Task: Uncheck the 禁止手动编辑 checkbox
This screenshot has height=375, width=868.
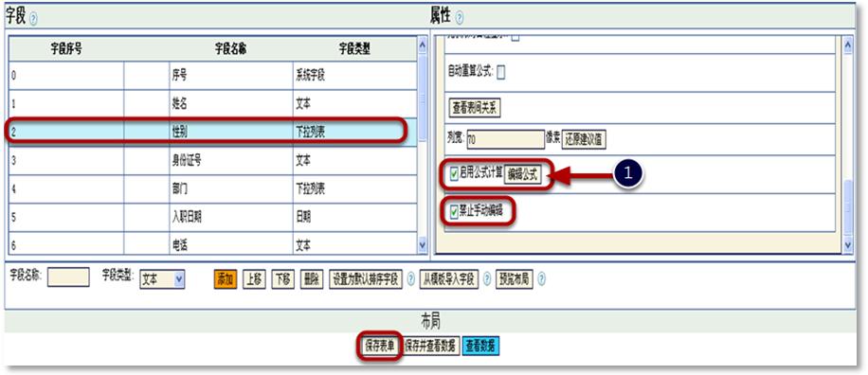Action: (x=455, y=212)
